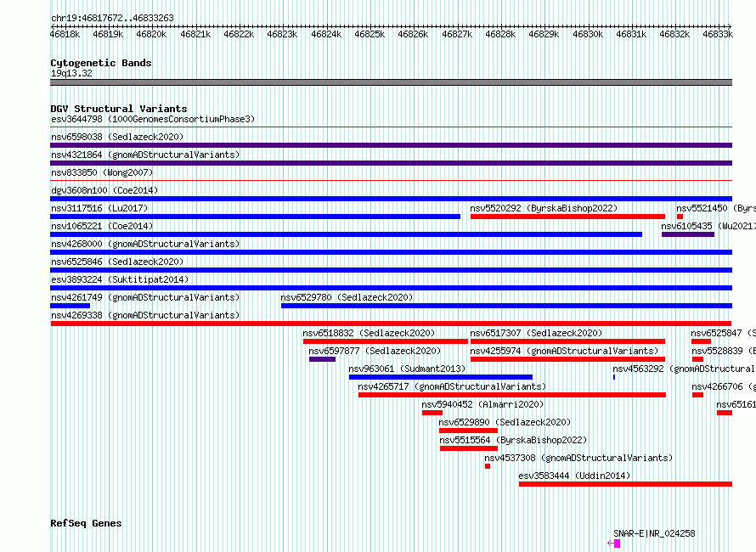Select the tiny nsv4563292 blue variant marker
Screen dimensions: 756x552
tap(614, 377)
